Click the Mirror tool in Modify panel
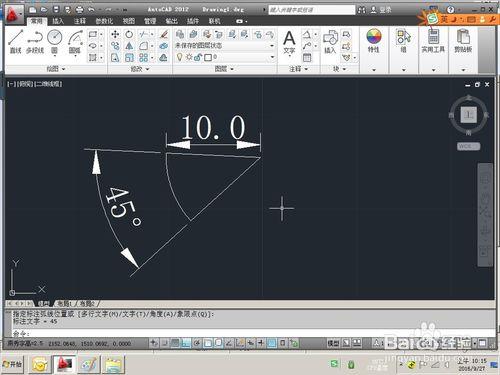The width and height of the screenshot is (500, 375). pyautogui.click(x=129, y=46)
